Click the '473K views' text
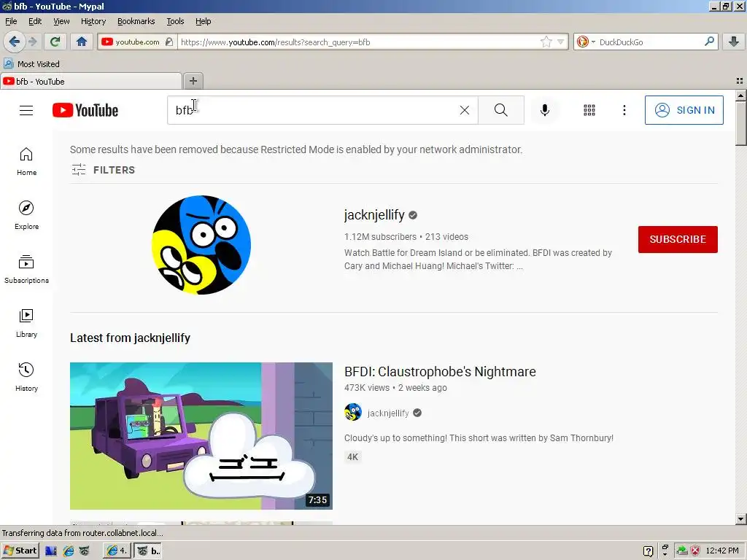747x560 pixels. point(367,388)
